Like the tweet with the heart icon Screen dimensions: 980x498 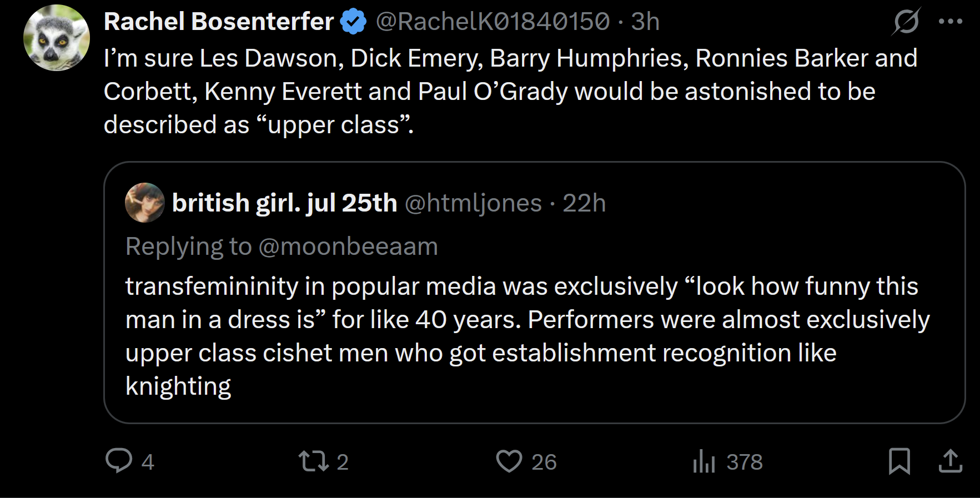tap(509, 461)
